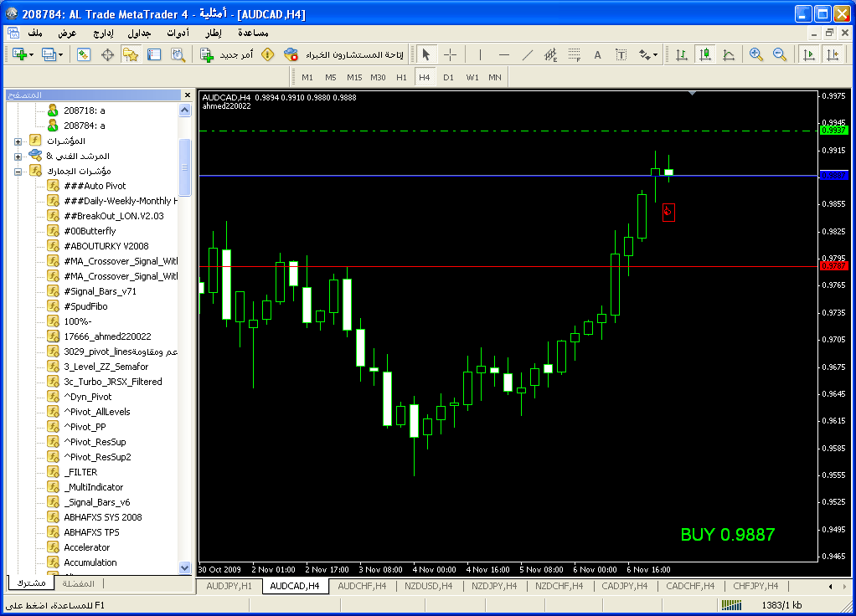Click the Zoom In magnifier icon

[756, 54]
